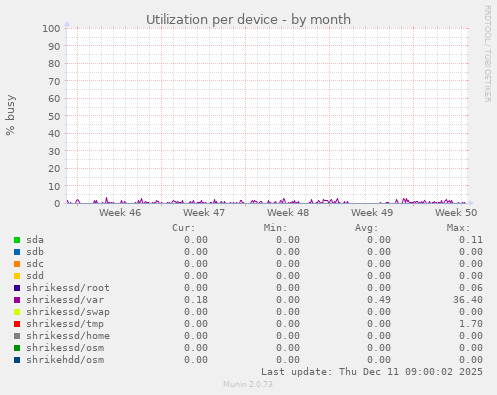Click the shrikessd/var Cur value 0.18

click(196, 300)
